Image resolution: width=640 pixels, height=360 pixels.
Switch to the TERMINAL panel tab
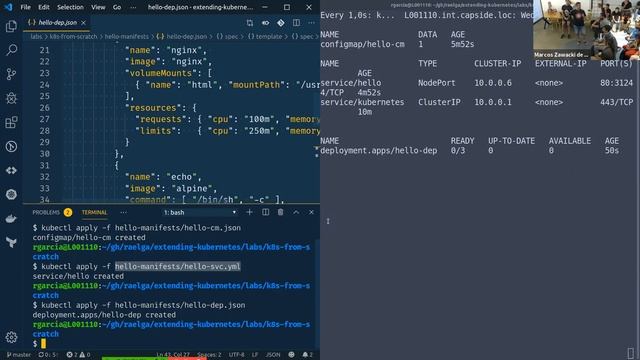[94, 212]
